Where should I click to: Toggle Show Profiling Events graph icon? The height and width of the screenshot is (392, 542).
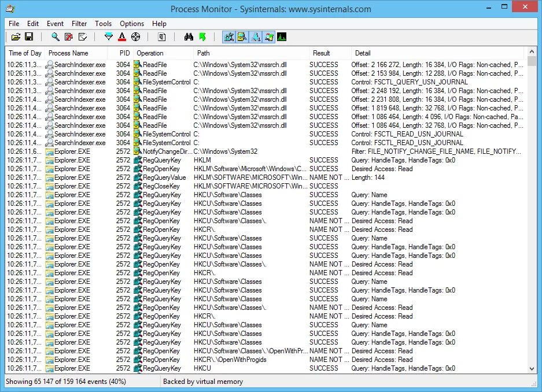pyautogui.click(x=282, y=36)
